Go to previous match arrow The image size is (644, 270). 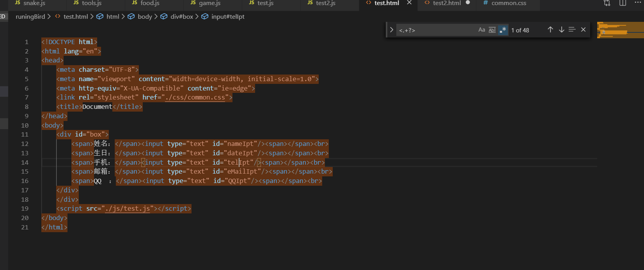(x=550, y=30)
